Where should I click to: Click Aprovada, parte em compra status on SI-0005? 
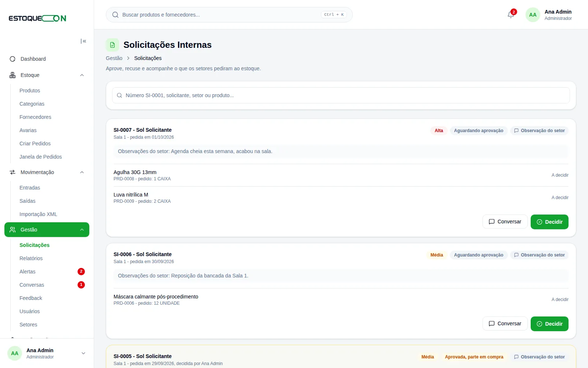[474, 357]
